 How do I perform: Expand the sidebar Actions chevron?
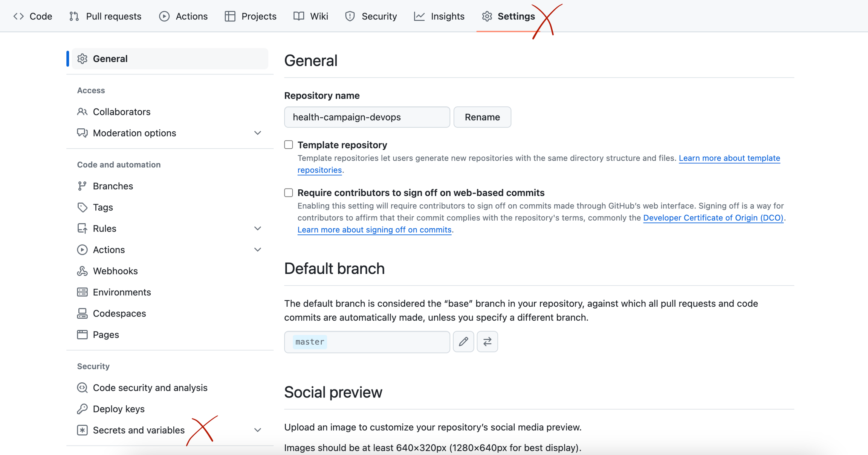click(x=258, y=250)
